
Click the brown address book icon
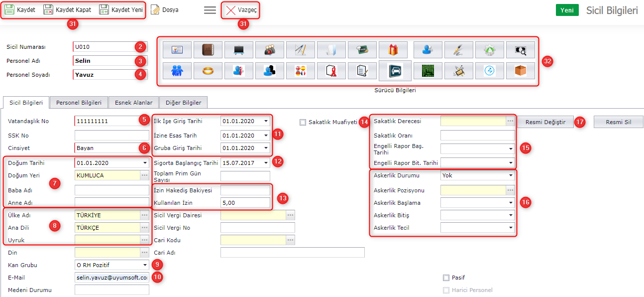tap(208, 50)
